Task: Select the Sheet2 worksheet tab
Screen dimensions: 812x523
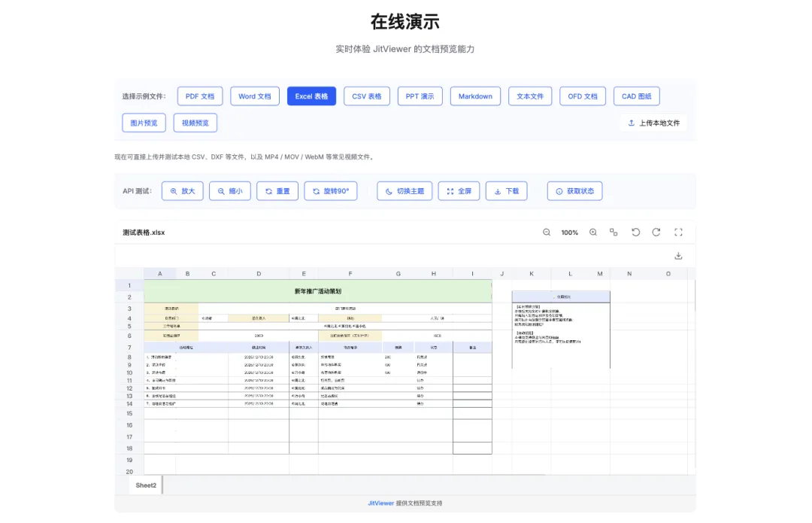Action: point(145,485)
